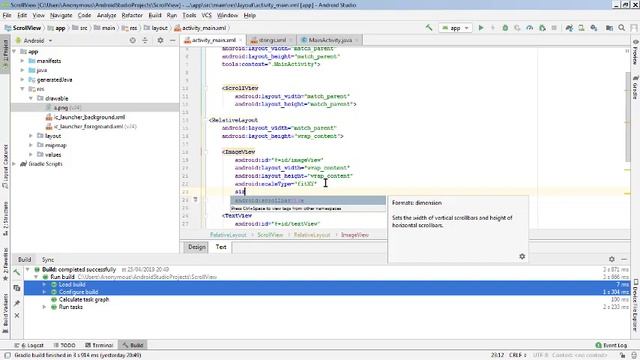Click the collapse all icon in Project panel

click(x=145, y=40)
